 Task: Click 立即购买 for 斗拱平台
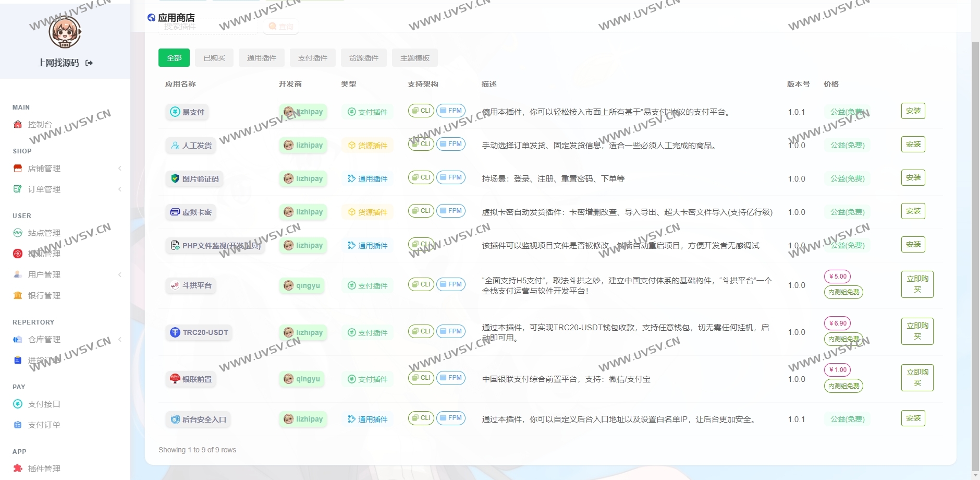point(916,284)
